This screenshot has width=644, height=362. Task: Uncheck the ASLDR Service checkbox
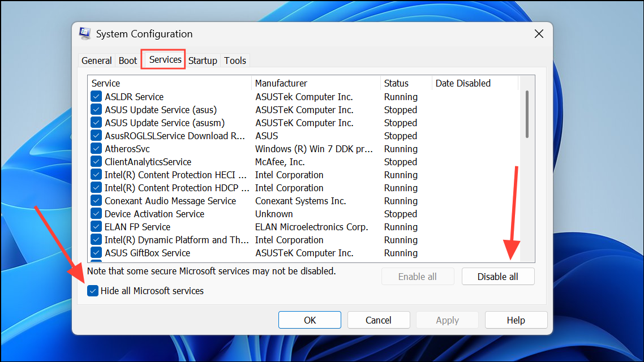tap(96, 97)
